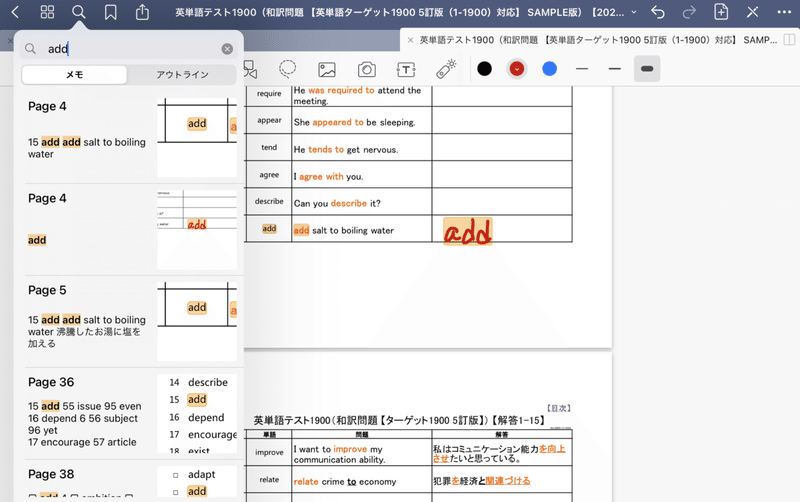
Task: Switch to the メモ segment
Action: (x=74, y=74)
